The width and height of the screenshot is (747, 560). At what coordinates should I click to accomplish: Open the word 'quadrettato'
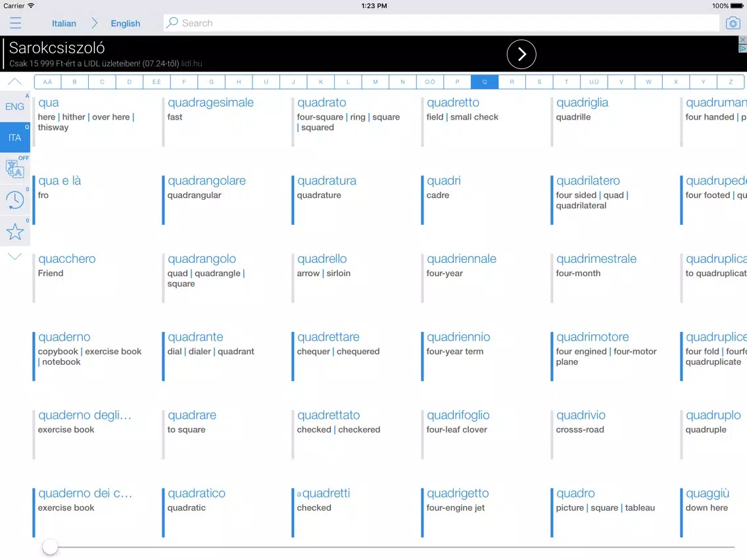pos(328,415)
